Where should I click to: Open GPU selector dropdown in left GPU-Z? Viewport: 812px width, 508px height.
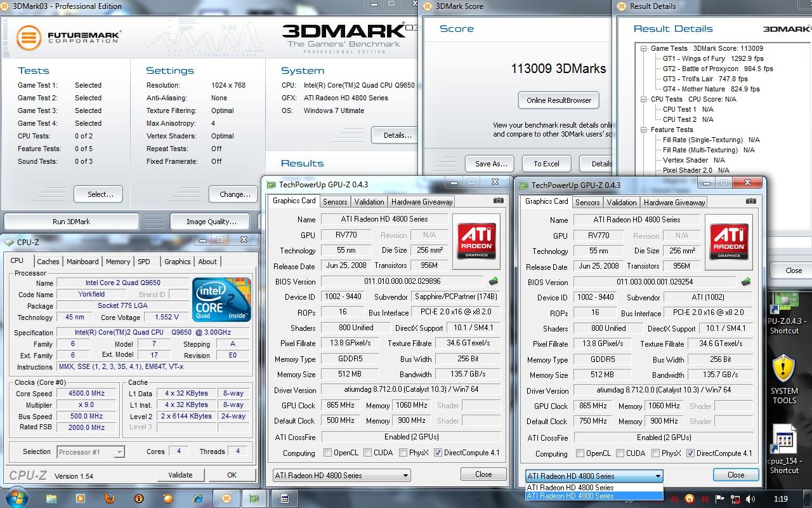[341, 475]
